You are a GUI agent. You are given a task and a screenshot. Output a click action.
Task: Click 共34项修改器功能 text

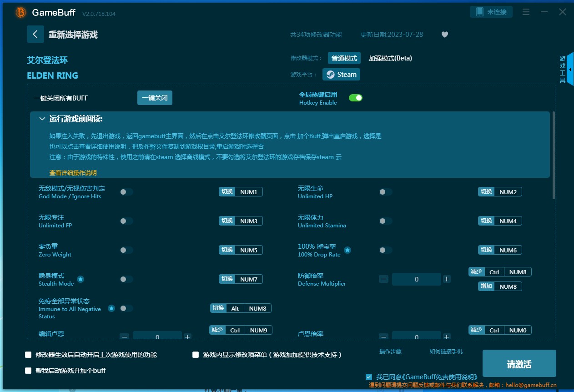316,35
